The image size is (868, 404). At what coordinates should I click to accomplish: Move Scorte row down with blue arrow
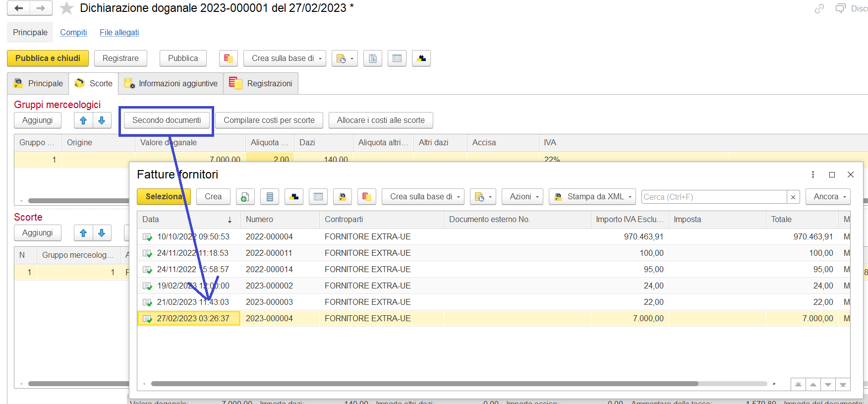(x=102, y=232)
